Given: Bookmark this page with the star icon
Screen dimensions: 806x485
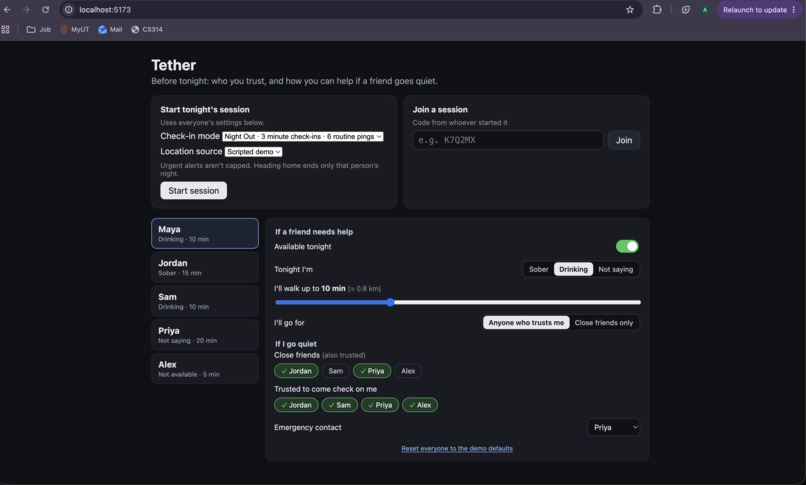Looking at the screenshot, I should (630, 10).
